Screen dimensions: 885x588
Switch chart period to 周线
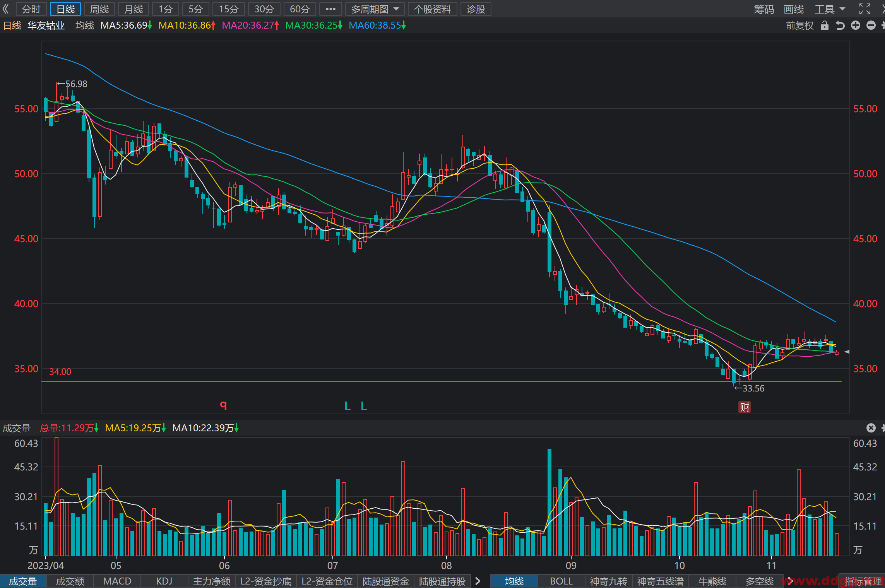click(x=99, y=9)
